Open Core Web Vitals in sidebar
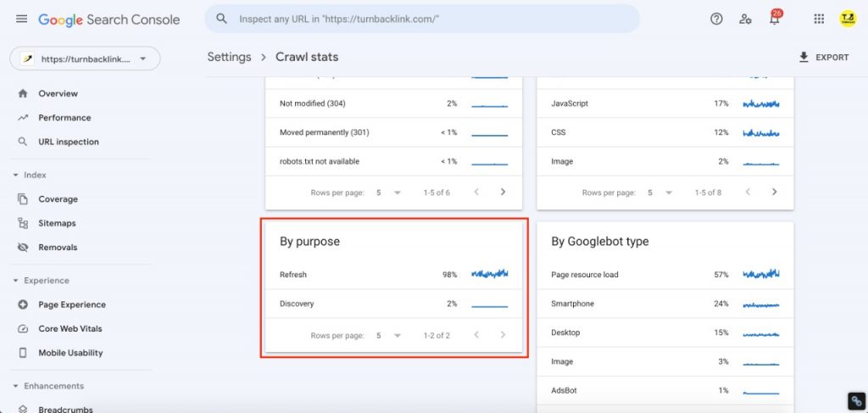Screen dimensions: 868x413 click(x=70, y=328)
